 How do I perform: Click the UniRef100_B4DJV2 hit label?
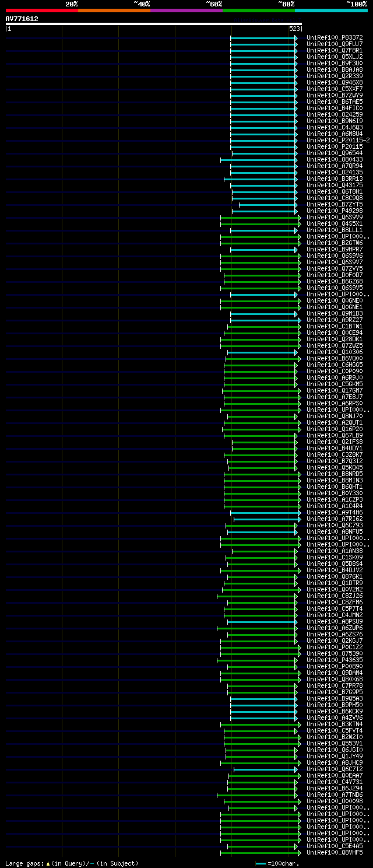[x=335, y=570]
